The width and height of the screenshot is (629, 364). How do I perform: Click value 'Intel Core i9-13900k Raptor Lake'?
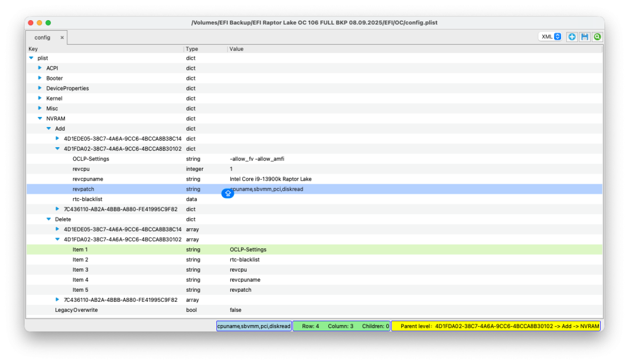point(270,179)
